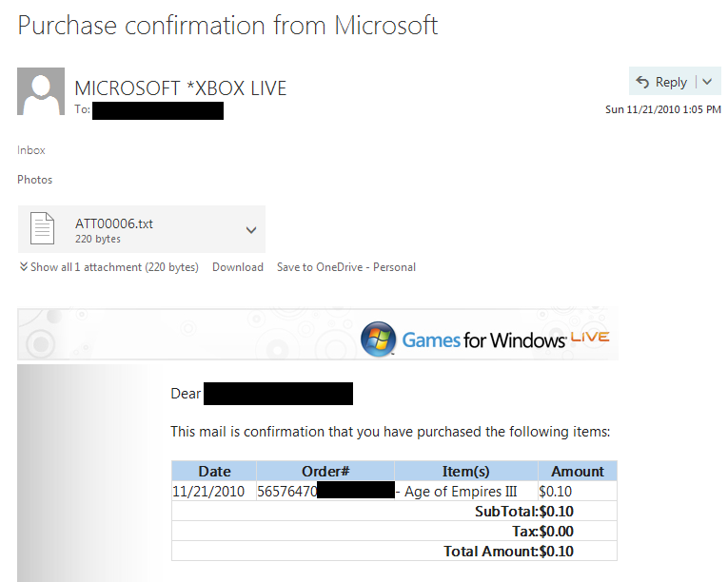Click the Date column header

(x=214, y=471)
